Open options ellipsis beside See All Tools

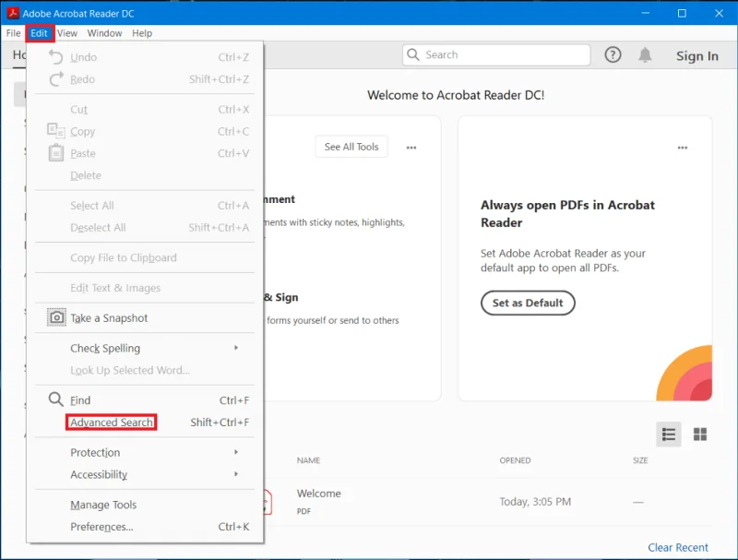click(x=411, y=148)
